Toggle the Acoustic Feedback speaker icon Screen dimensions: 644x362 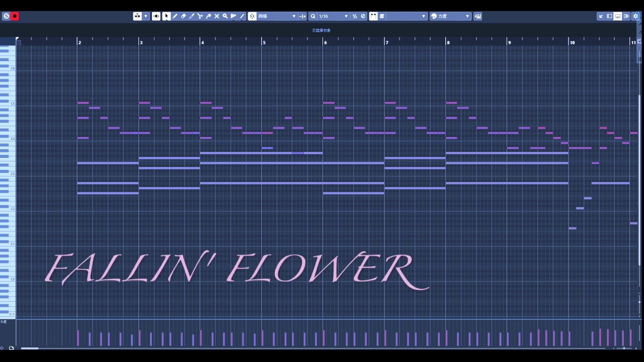click(156, 16)
